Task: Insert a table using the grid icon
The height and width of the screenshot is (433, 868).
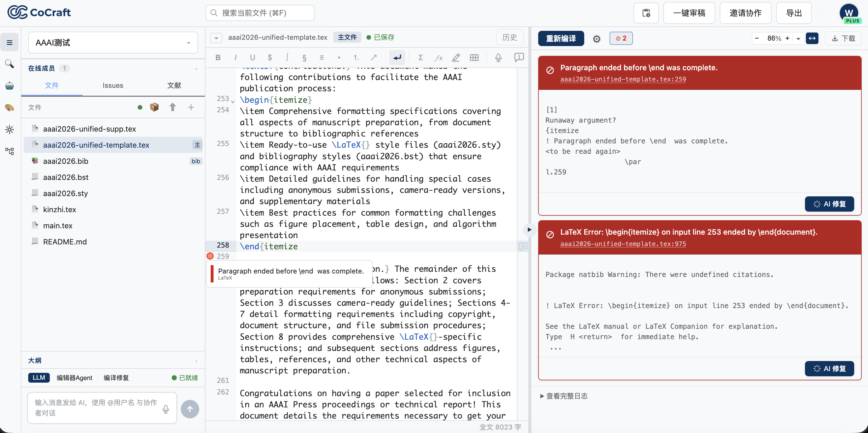Action: pyautogui.click(x=474, y=58)
